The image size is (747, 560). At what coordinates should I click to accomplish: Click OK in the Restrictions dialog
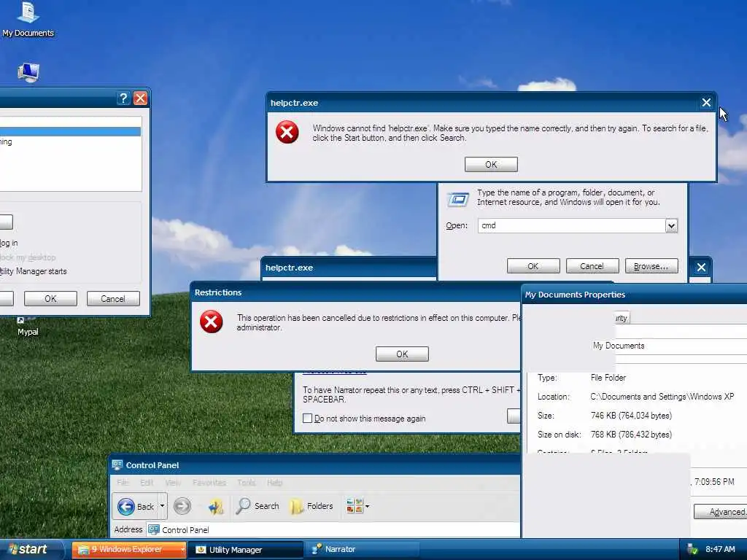(x=402, y=354)
